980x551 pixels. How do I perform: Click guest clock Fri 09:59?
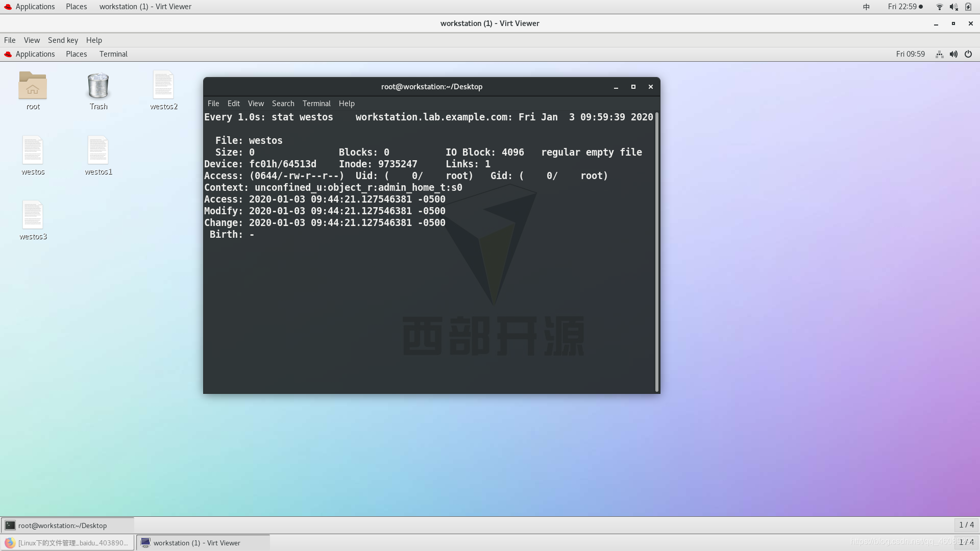click(911, 54)
